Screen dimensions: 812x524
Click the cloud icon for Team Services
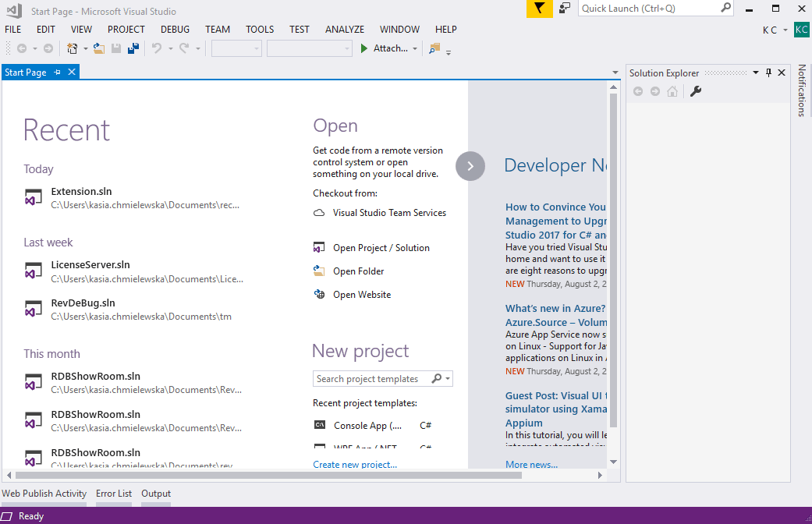pos(320,213)
